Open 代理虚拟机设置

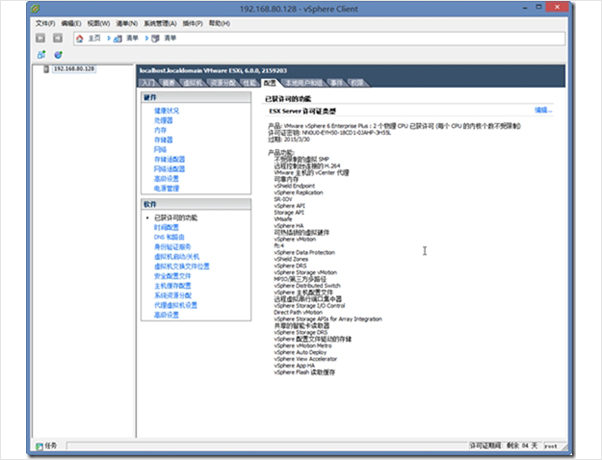tap(176, 305)
